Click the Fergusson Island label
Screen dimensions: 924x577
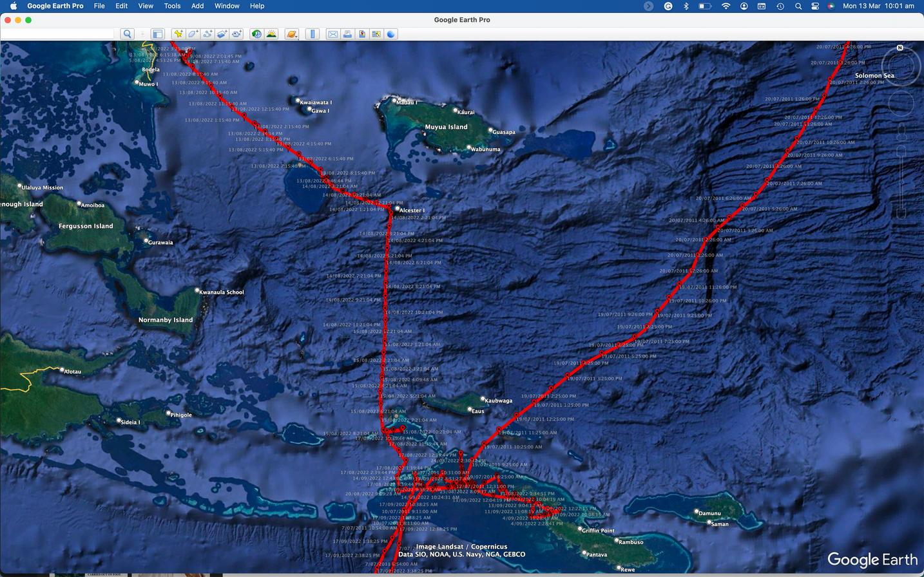86,226
